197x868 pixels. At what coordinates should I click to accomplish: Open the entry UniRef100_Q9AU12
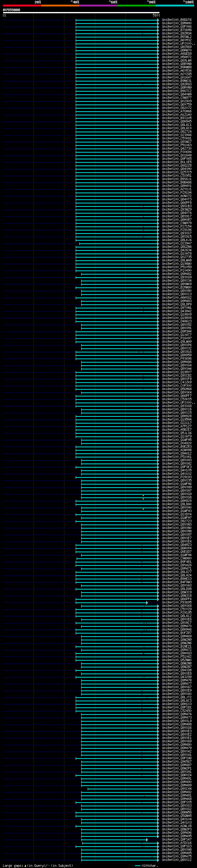coord(176,454)
